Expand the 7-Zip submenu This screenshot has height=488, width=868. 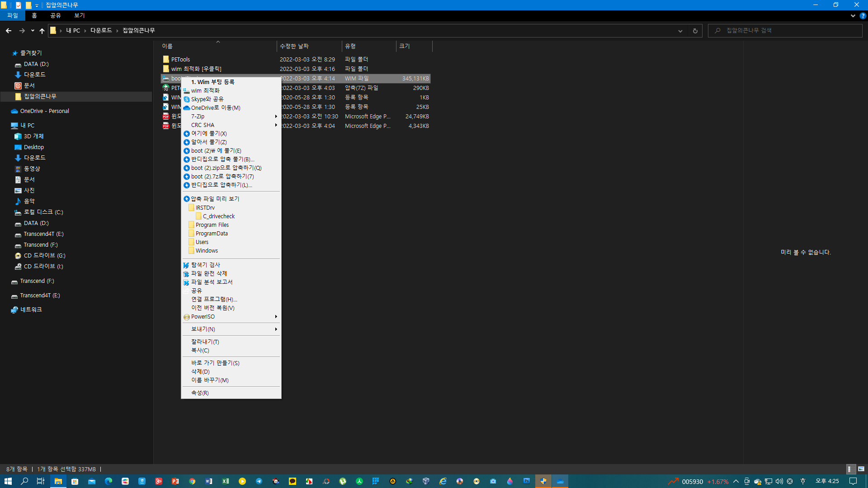click(231, 116)
